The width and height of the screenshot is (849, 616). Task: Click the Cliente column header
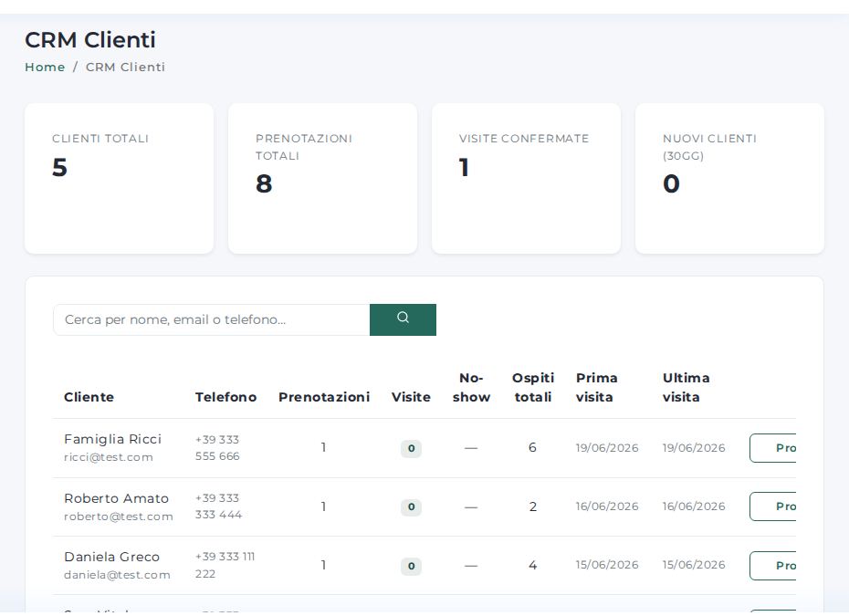point(89,397)
